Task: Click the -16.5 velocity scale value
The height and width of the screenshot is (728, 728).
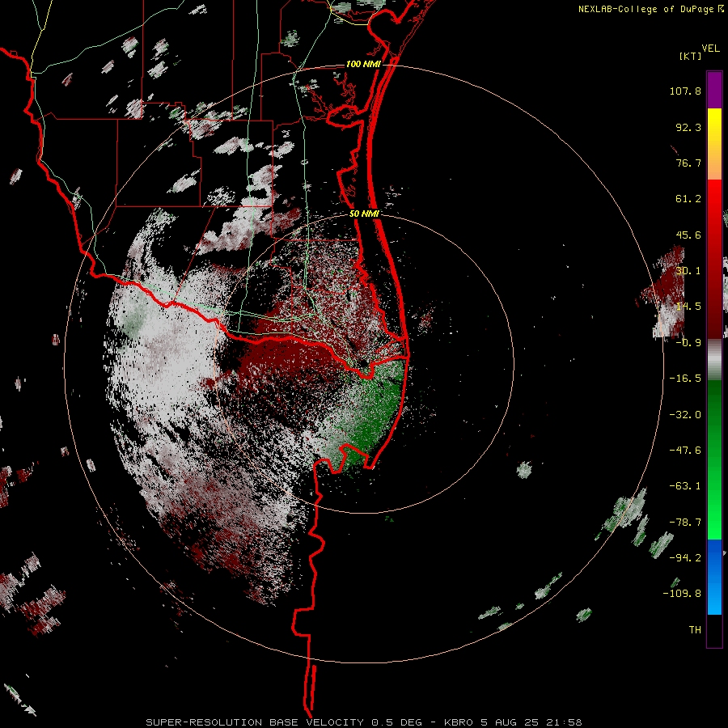Action: click(685, 379)
